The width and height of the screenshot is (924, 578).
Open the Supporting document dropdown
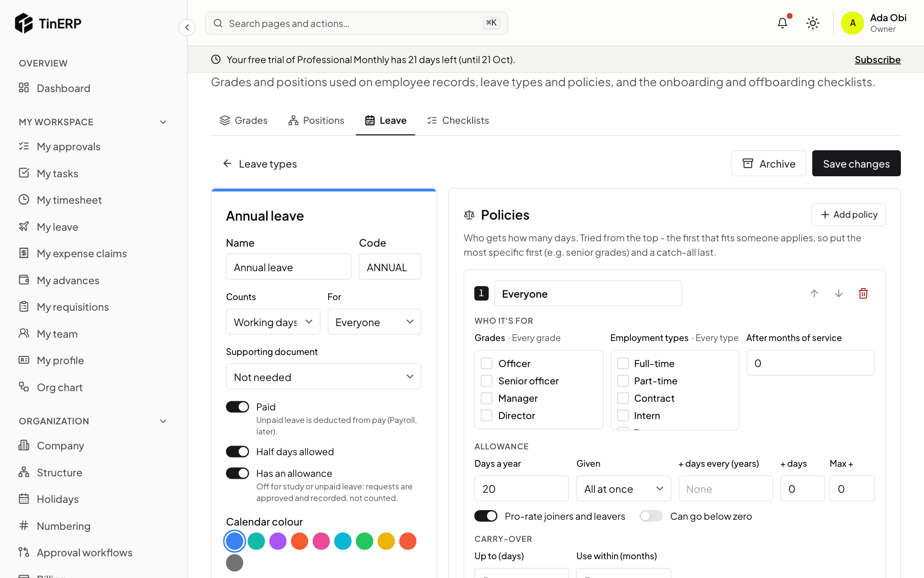click(x=323, y=377)
